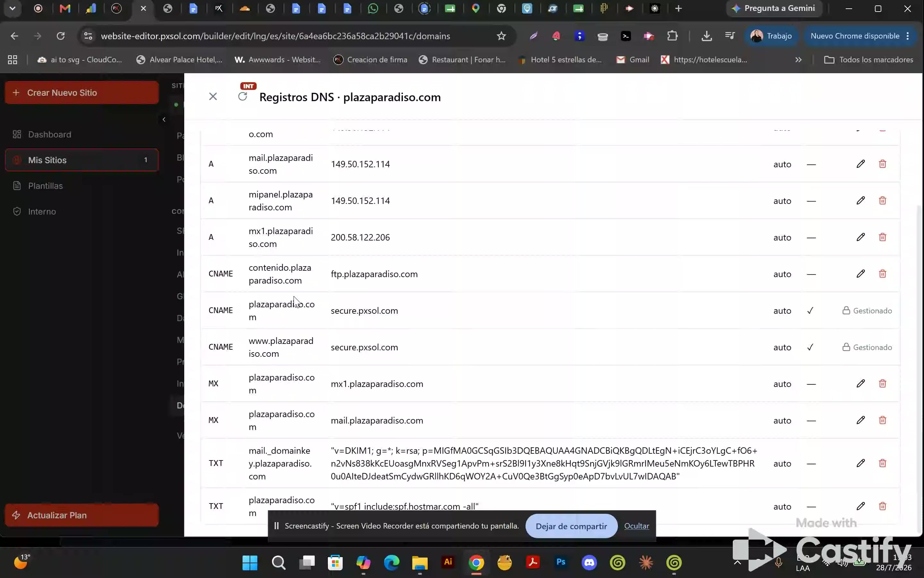Open Todos los marcadores folder
Image resolution: width=924 pixels, height=578 pixels.
[x=868, y=60]
